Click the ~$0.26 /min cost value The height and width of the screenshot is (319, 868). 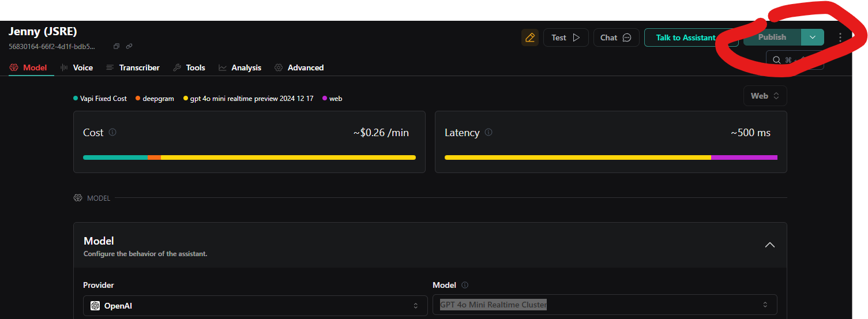(381, 133)
